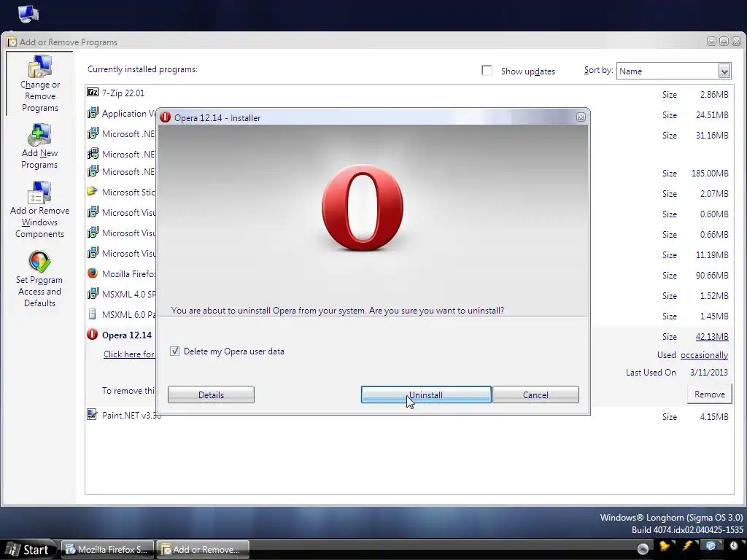Enable the Show updates checkbox
Image resolution: width=747 pixels, height=560 pixels.
tap(487, 71)
